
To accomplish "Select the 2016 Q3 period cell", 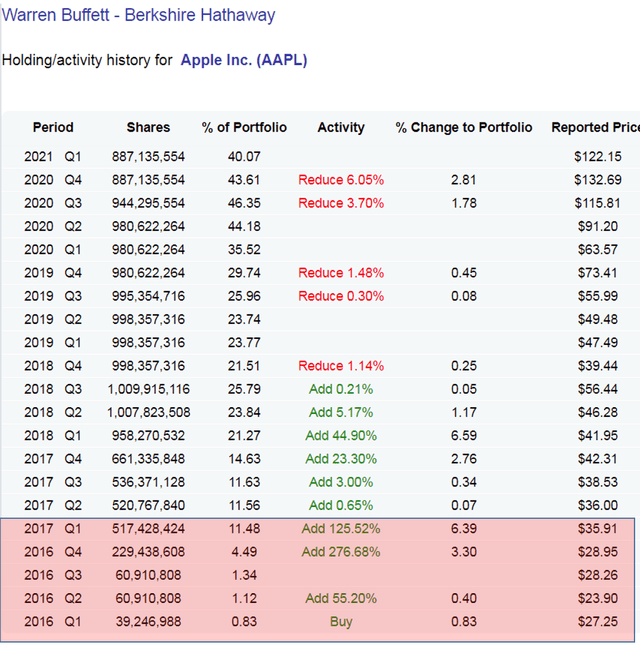I will 53,575.
